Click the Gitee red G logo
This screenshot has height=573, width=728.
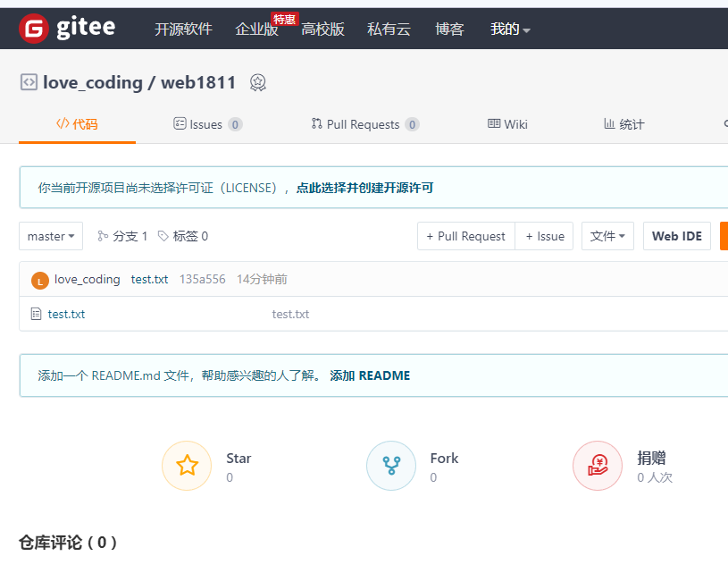[x=33, y=29]
